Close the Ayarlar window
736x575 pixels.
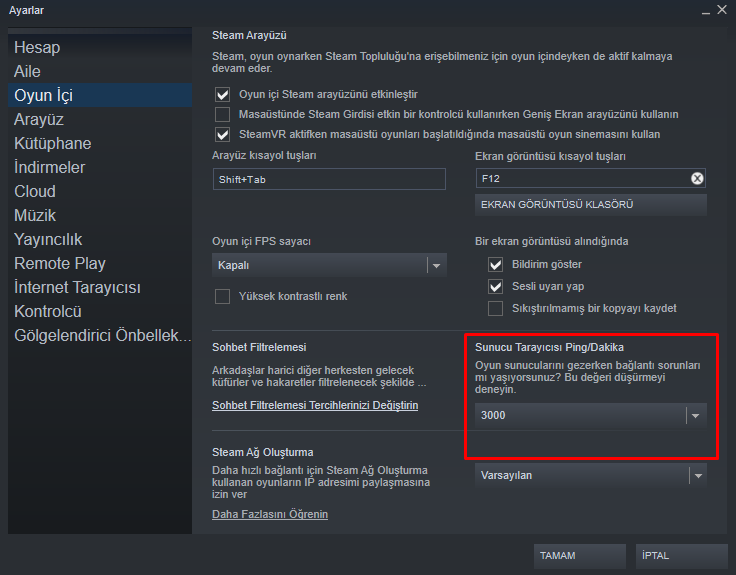(x=722, y=10)
